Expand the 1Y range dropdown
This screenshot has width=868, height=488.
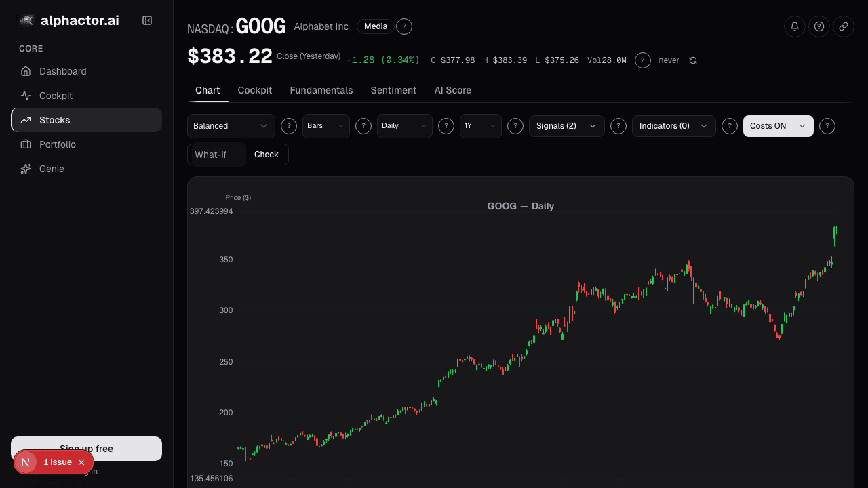(x=481, y=126)
